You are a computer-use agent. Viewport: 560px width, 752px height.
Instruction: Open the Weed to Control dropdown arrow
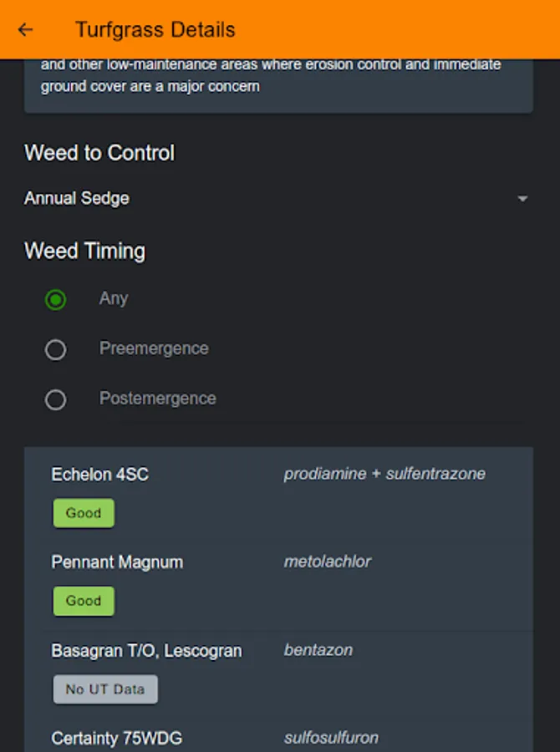coord(522,199)
